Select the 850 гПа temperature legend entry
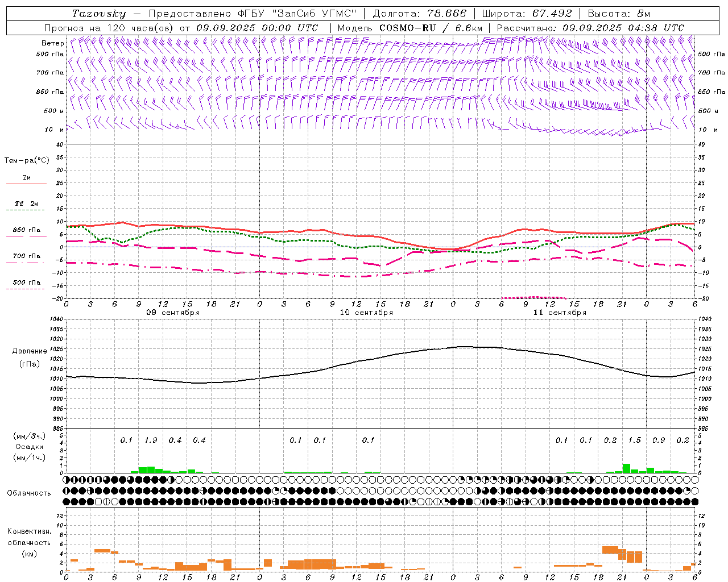 tap(26, 232)
